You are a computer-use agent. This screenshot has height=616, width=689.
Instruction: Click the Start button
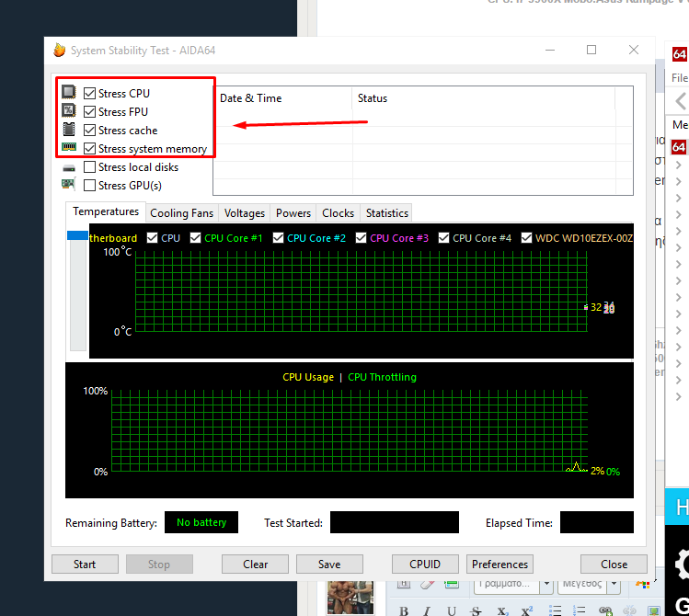pyautogui.click(x=85, y=565)
